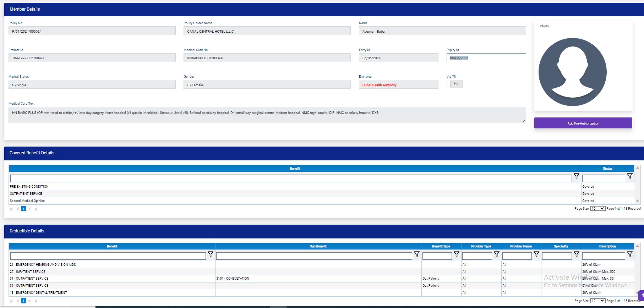Image resolution: width=644 pixels, height=308 pixels.
Task: Click the Covered Benefit filter text box
Action: [290, 178]
